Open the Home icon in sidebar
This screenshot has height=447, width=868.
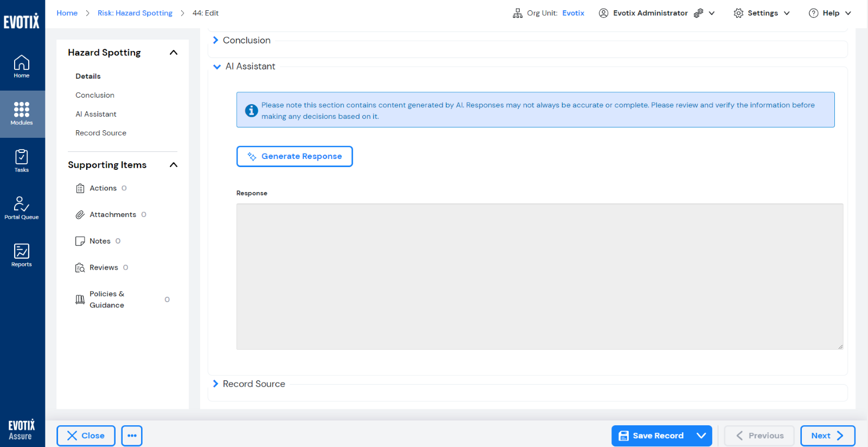point(22,67)
